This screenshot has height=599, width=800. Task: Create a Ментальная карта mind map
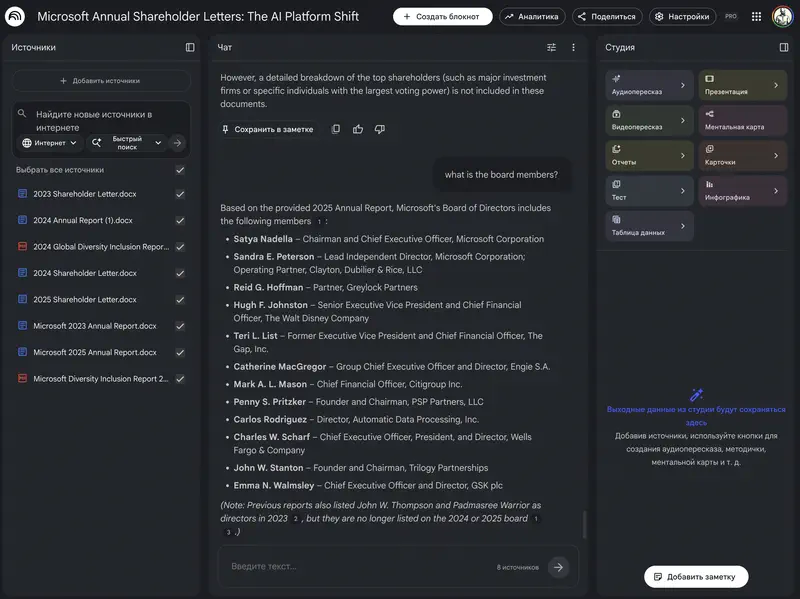(742, 120)
